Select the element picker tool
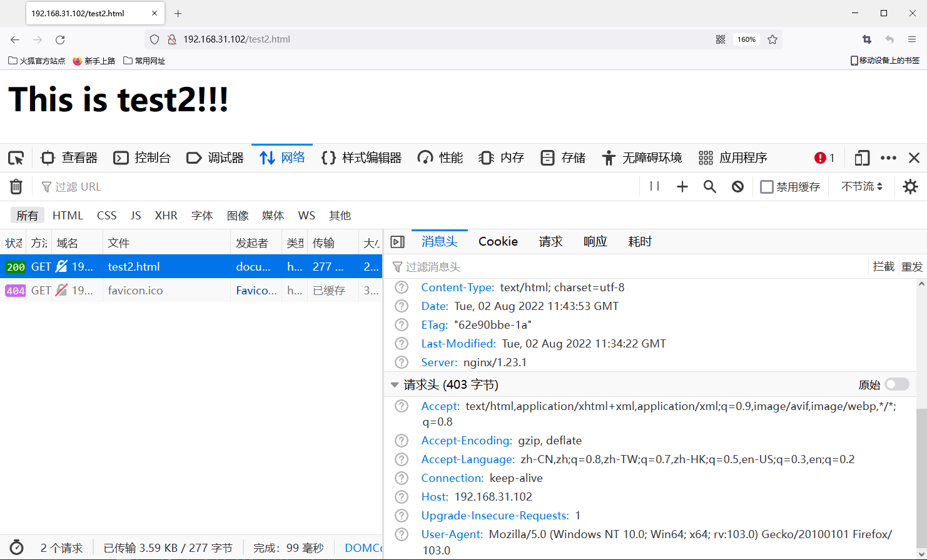The width and height of the screenshot is (927, 560). [16, 157]
